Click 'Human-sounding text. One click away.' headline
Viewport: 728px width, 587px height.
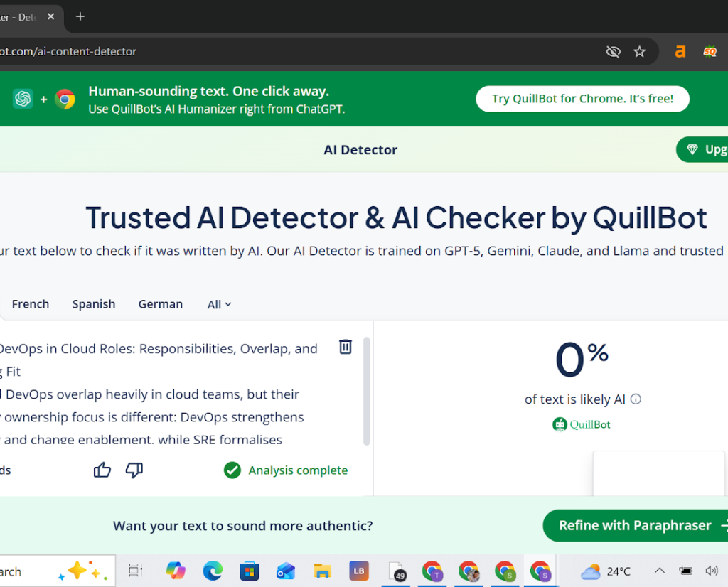point(208,91)
